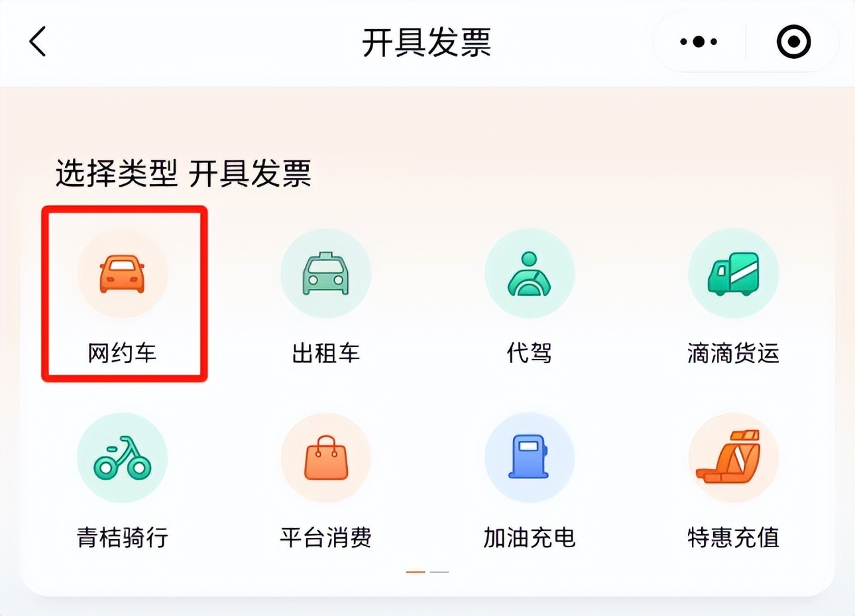
Task: Open the 特惠充值 seat icon
Action: click(x=733, y=458)
